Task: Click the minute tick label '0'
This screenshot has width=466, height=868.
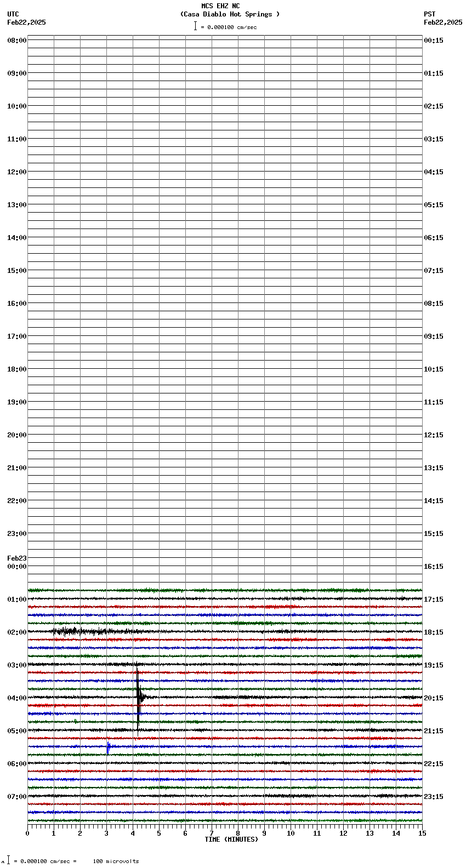Action: tap(27, 833)
